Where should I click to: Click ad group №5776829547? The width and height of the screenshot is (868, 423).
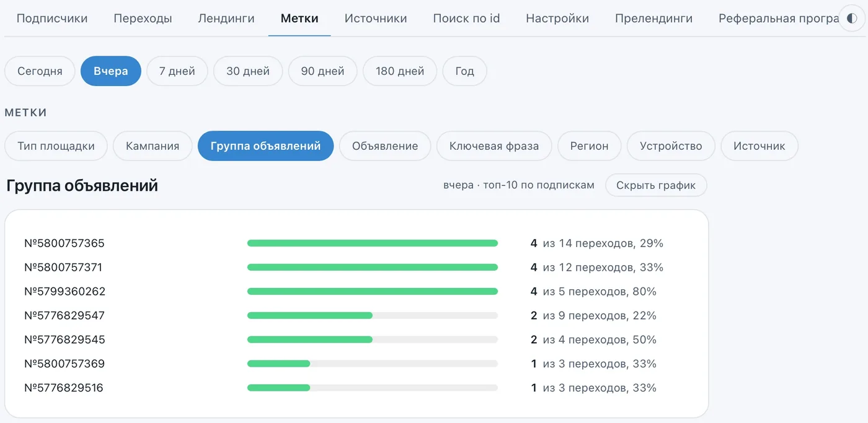point(64,316)
